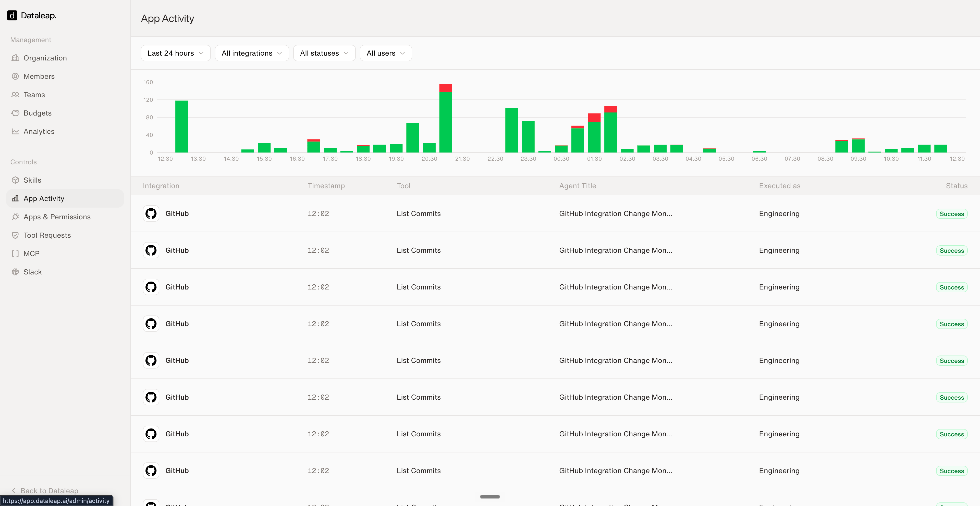Screen dimensions: 980x506
Task: Click the 12:02 timestamp in sixth row
Action: 318,397
